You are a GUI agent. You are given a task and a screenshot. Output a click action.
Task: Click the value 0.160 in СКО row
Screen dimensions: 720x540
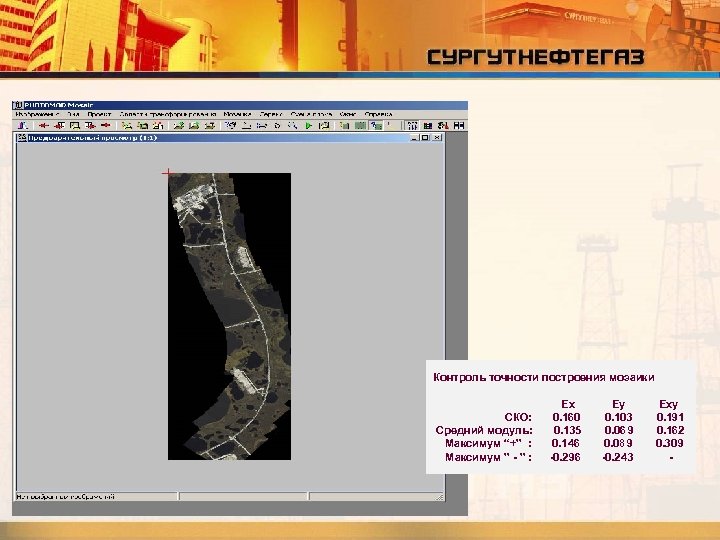point(567,417)
